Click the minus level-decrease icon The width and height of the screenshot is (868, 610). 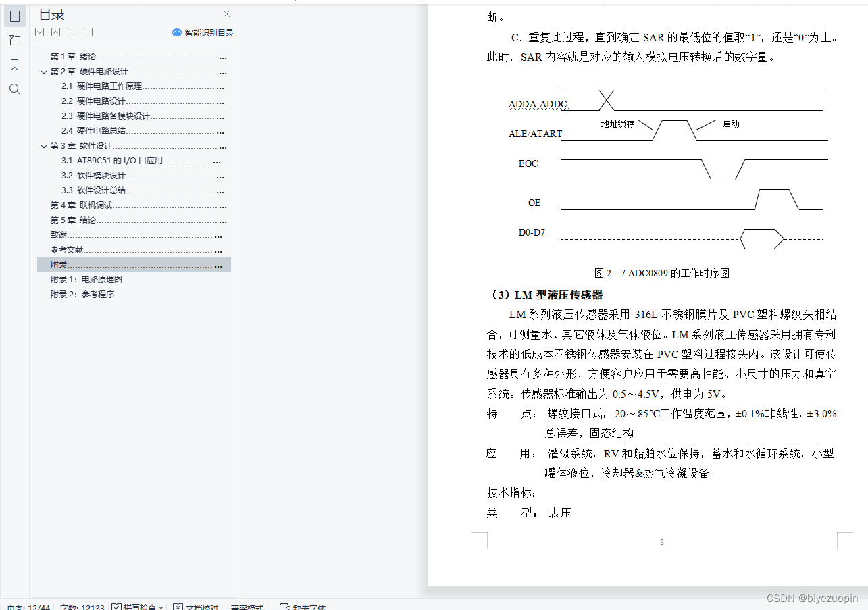click(x=88, y=32)
